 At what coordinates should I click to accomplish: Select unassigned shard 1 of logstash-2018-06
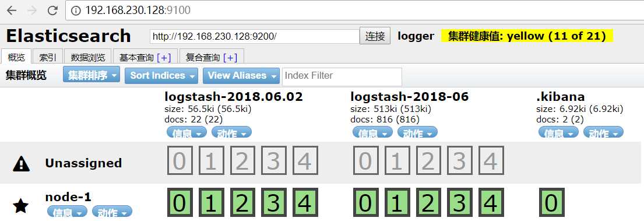(x=397, y=160)
